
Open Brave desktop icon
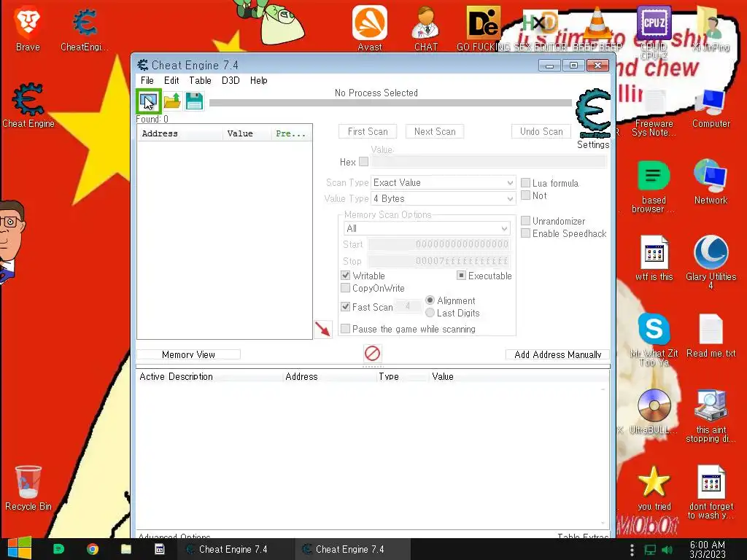[x=28, y=29]
